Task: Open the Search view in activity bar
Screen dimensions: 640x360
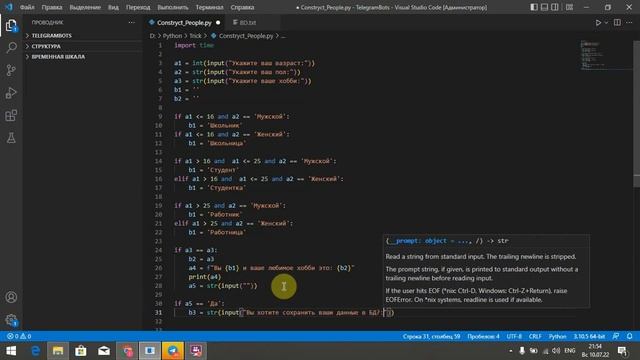Action: [x=11, y=48]
